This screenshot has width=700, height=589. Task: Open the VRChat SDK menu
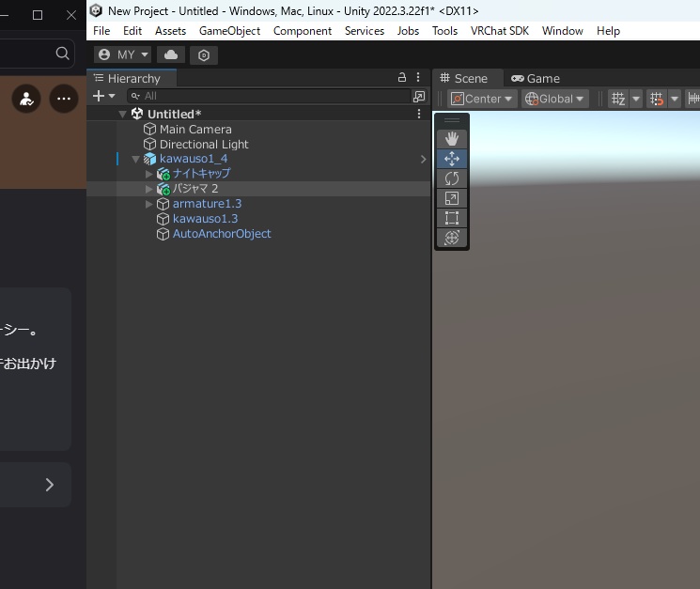coord(500,31)
